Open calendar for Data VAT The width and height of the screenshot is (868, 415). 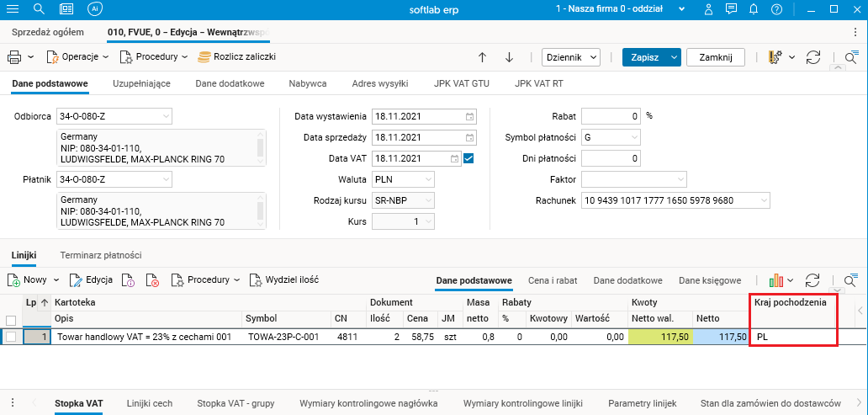click(454, 158)
